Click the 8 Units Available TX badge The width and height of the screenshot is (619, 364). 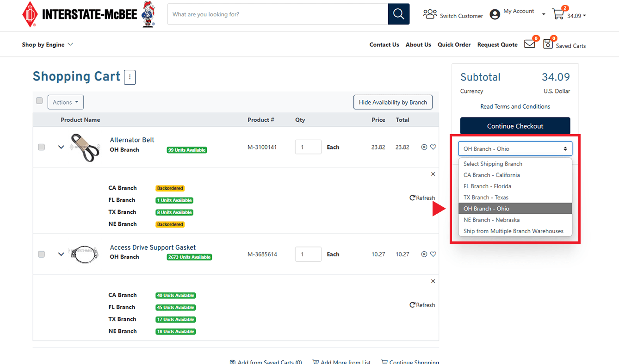pos(174,212)
